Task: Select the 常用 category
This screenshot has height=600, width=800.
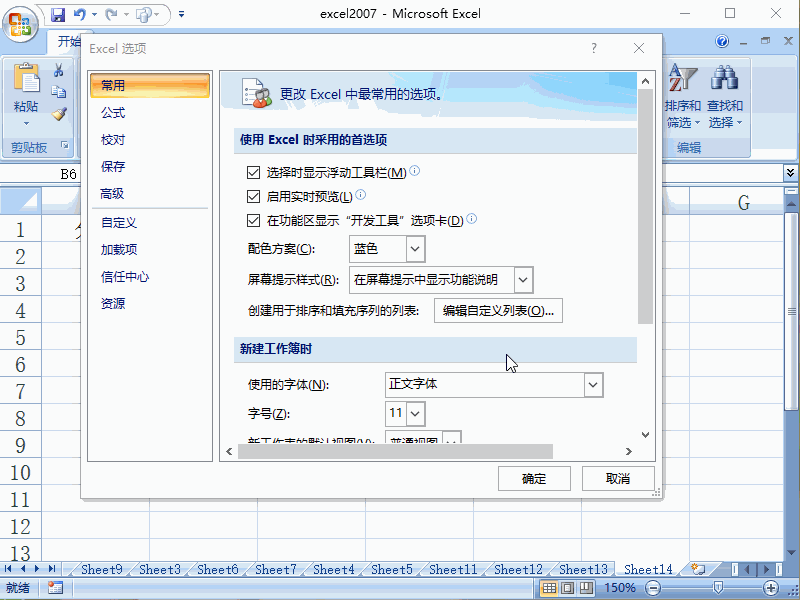Action: [x=150, y=85]
